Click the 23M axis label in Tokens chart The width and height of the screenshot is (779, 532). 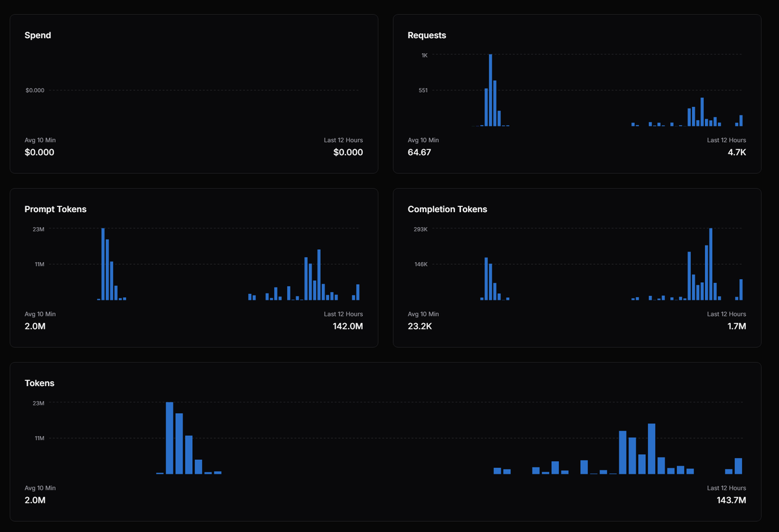click(x=38, y=403)
